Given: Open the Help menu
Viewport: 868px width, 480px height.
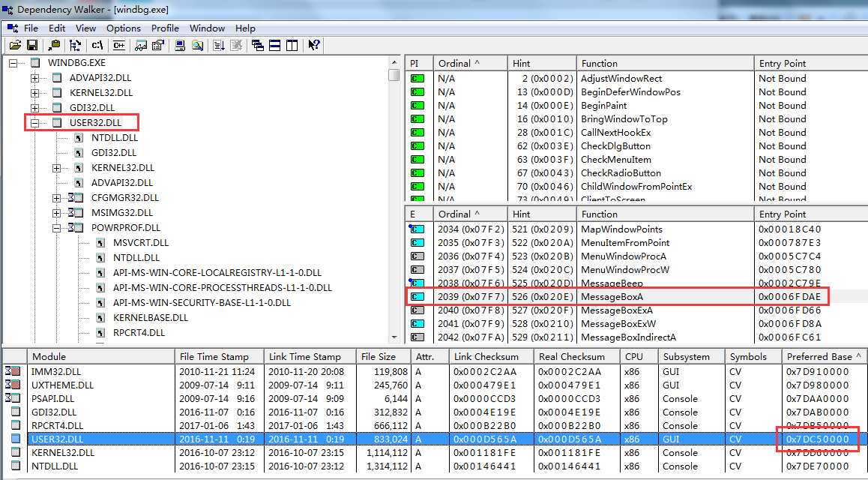Looking at the screenshot, I should (x=245, y=28).
